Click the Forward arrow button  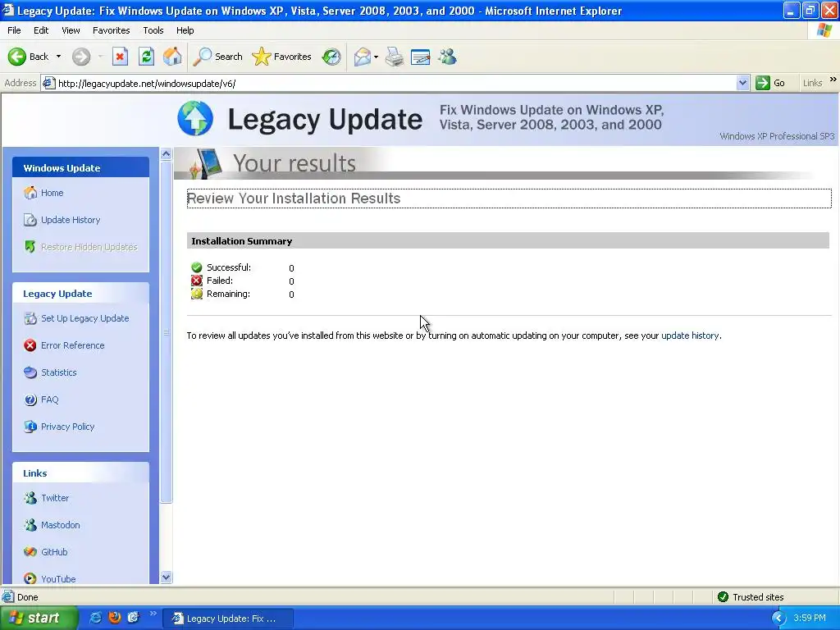81,57
